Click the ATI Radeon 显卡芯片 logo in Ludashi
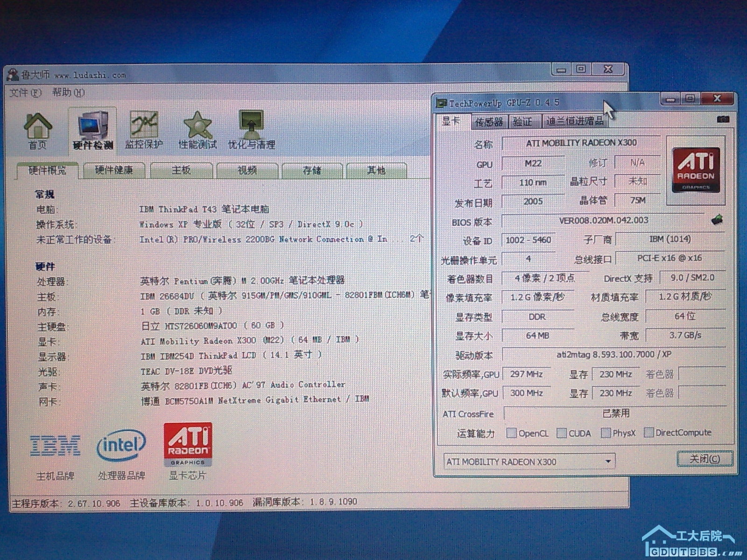Screen dimensions: 747x560 pyautogui.click(x=188, y=445)
